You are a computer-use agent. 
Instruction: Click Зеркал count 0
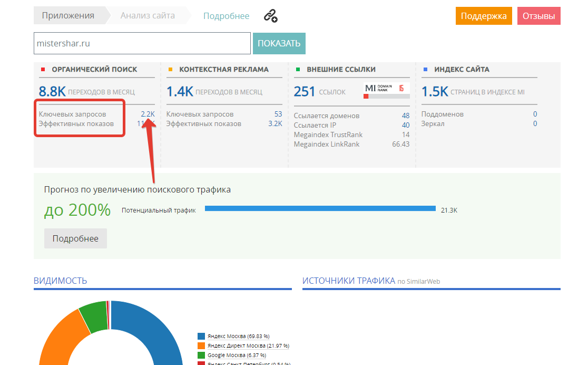[535, 123]
